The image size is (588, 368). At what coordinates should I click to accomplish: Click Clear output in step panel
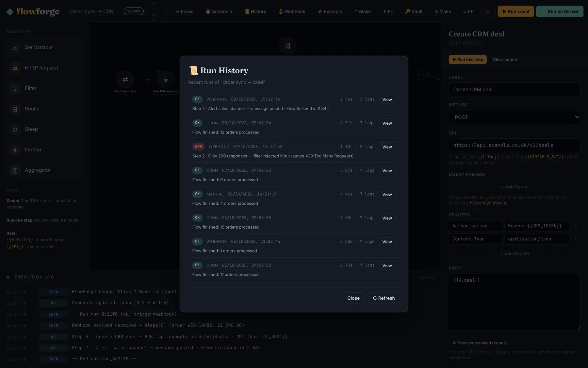point(505,60)
